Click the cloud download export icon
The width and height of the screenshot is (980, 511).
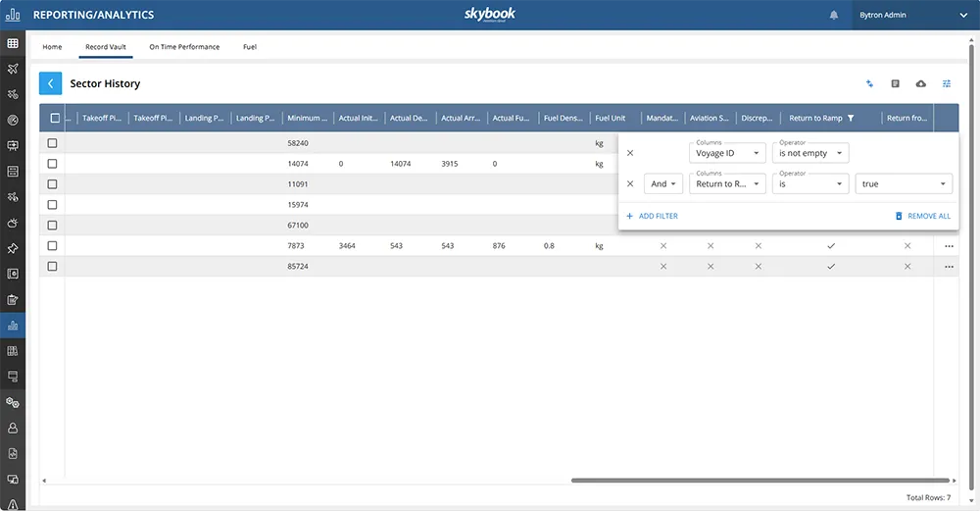point(920,84)
